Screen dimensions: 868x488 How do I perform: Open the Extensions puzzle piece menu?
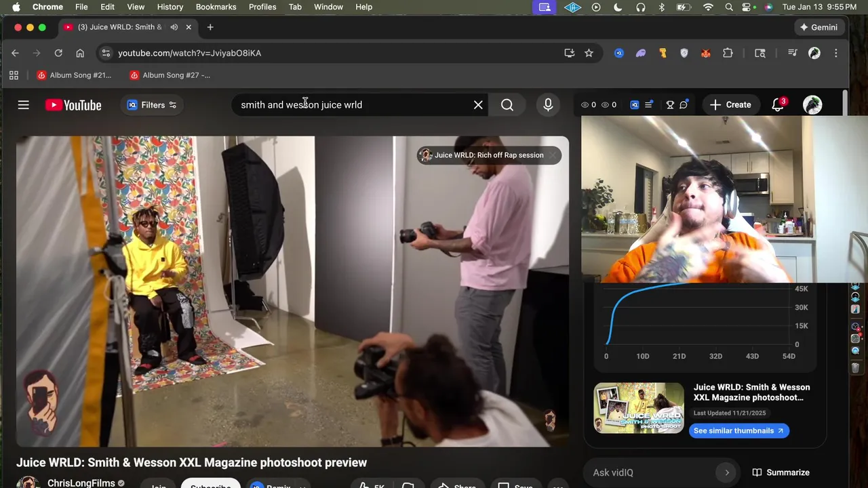pyautogui.click(x=728, y=53)
